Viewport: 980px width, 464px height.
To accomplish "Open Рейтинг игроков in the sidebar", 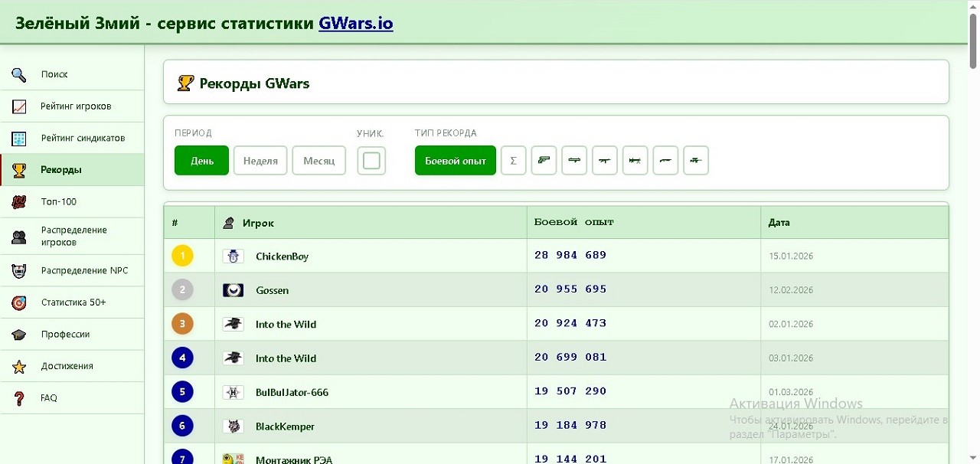I will point(72,106).
